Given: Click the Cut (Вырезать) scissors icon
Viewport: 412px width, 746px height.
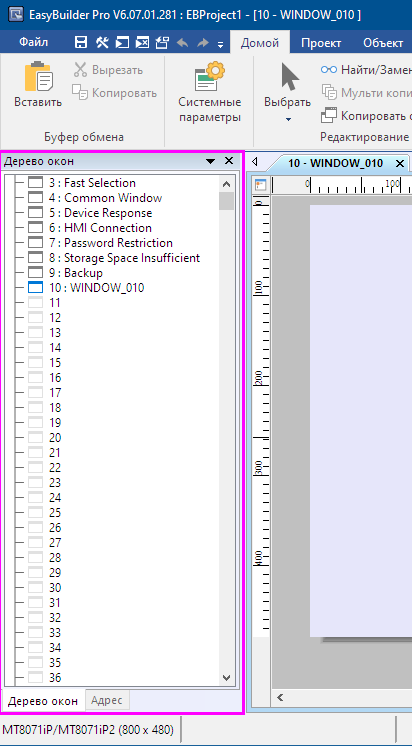Looking at the screenshot, I should point(80,70).
